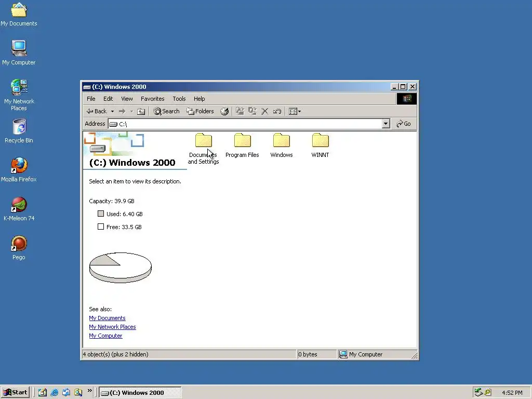This screenshot has width=532, height=399.
Task: Click the Windows logo throbber in menu bar
Action: pos(407,99)
